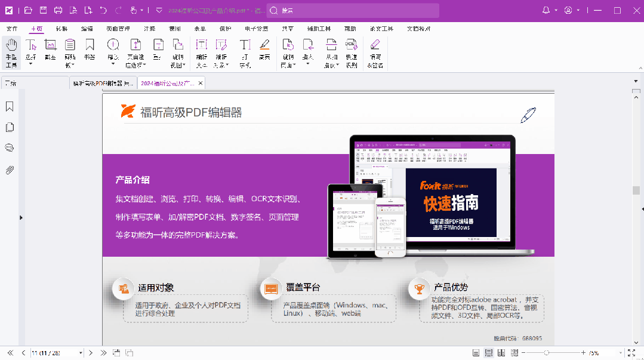This screenshot has height=360, width=644.
Task: Save document with floppy disk icon
Action: coord(43,10)
